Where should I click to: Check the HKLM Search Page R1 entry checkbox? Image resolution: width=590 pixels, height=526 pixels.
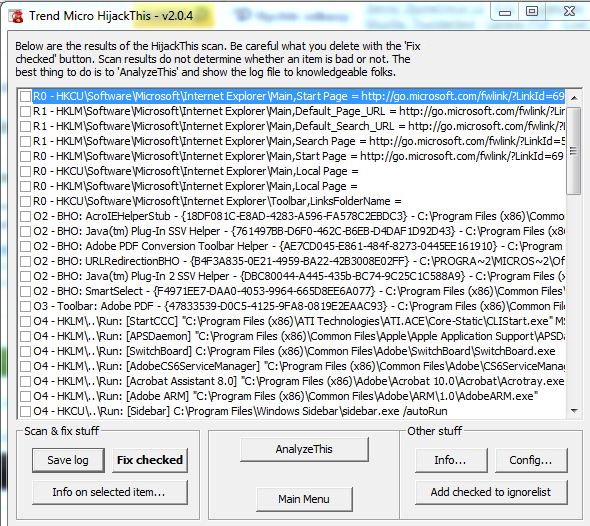[x=25, y=141]
